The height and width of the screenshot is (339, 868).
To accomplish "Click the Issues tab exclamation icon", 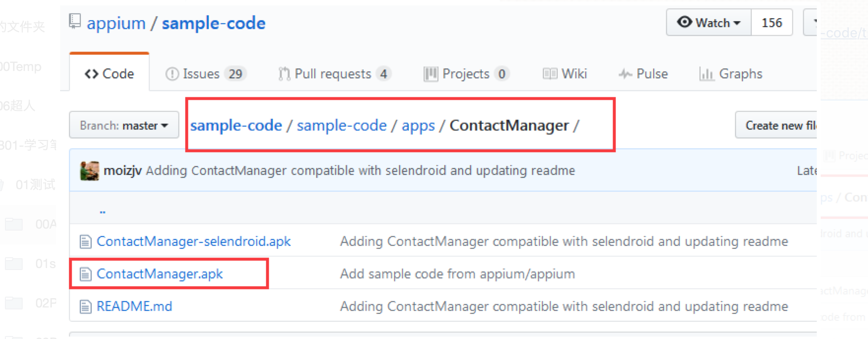I will (172, 74).
